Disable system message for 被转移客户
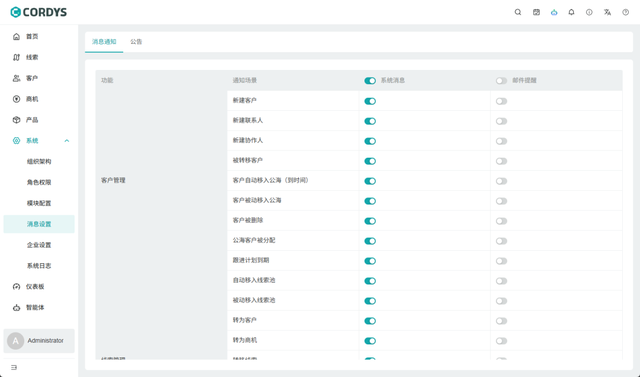640x377 pixels. click(x=370, y=161)
